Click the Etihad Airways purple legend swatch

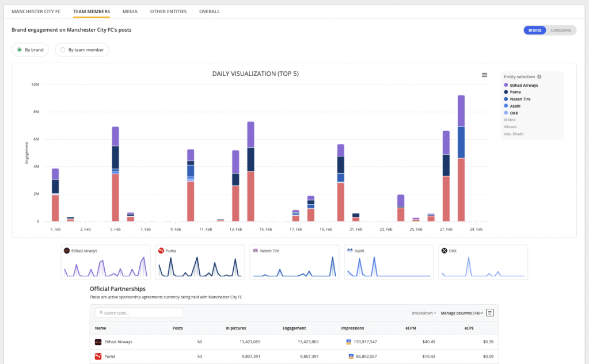[506, 85]
